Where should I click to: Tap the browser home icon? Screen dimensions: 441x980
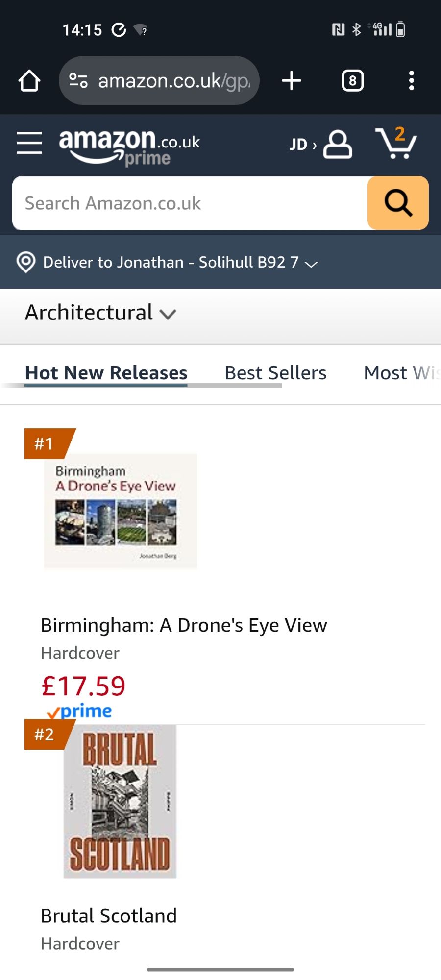(x=29, y=81)
